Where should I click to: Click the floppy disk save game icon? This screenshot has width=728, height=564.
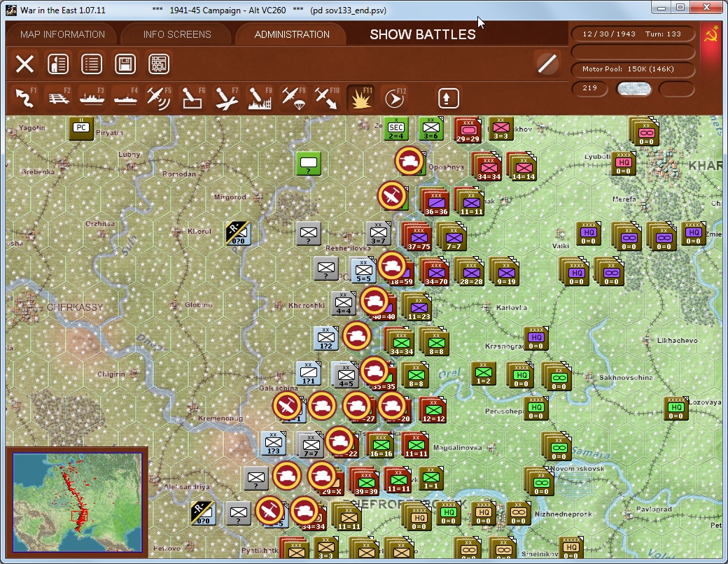(x=125, y=64)
